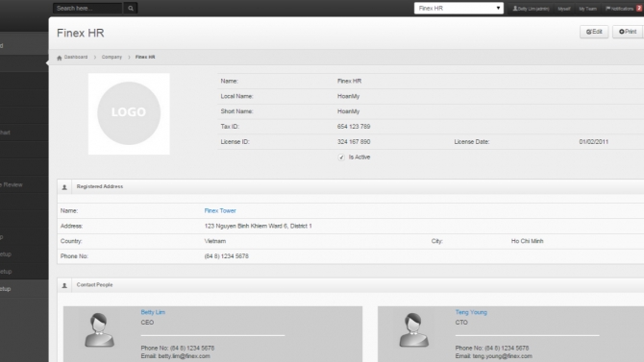This screenshot has width=644, height=362.
Task: Click the company LOGO placeholder image
Action: [x=129, y=113]
